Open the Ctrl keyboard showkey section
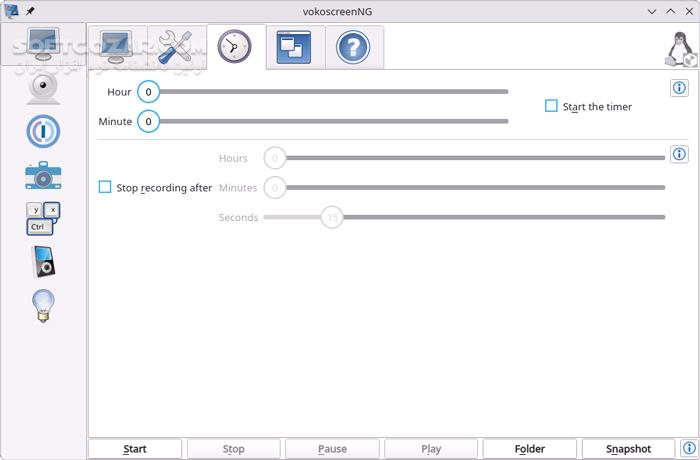Image resolution: width=700 pixels, height=460 pixels. pos(43,218)
